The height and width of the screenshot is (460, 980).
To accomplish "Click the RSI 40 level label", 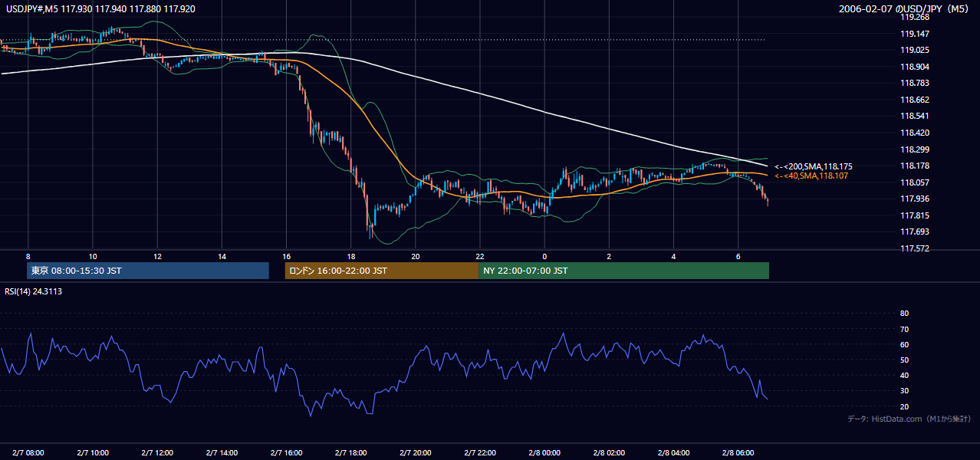I will point(904,375).
